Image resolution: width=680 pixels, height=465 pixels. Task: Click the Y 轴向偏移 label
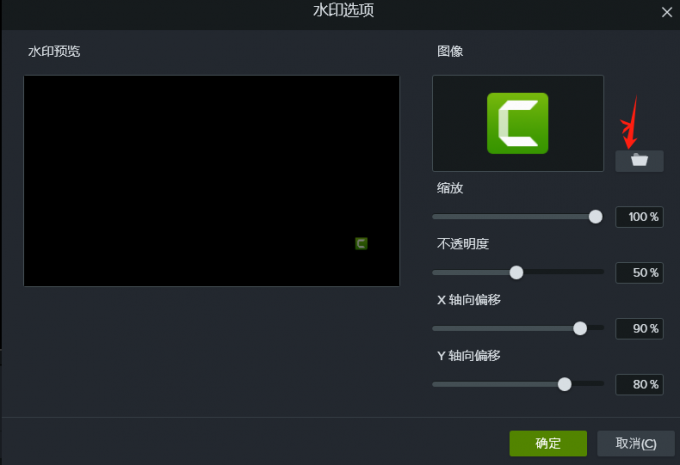tap(469, 356)
